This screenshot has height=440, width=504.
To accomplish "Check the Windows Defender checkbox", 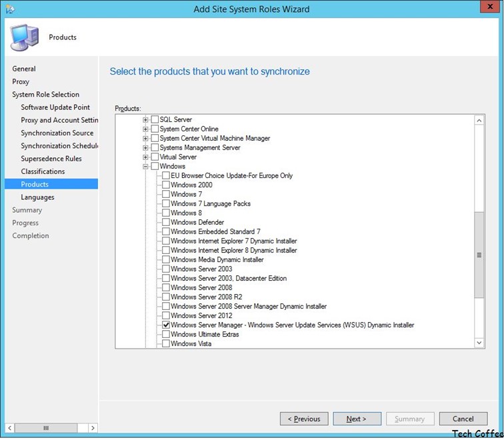I will click(x=166, y=222).
